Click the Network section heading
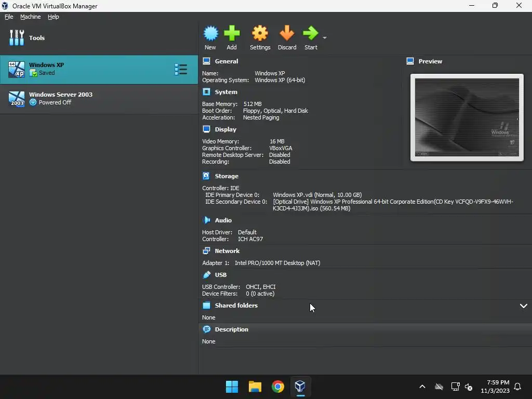The image size is (532, 399). coord(227,251)
